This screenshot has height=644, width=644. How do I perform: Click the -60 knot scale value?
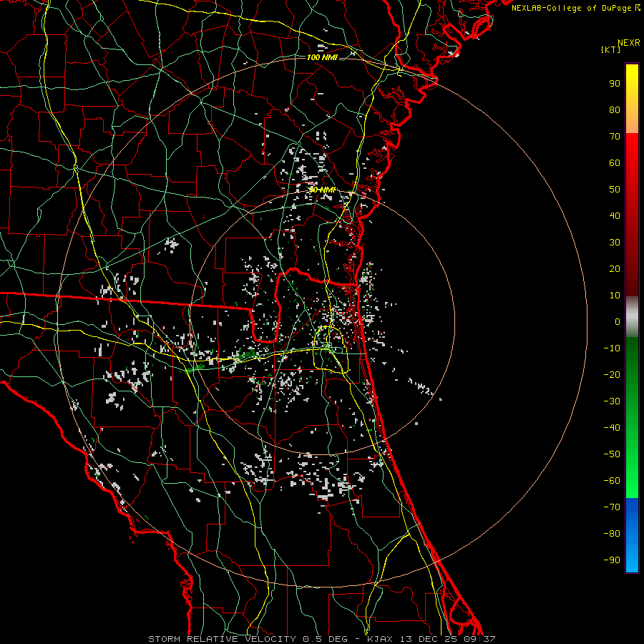click(x=612, y=481)
